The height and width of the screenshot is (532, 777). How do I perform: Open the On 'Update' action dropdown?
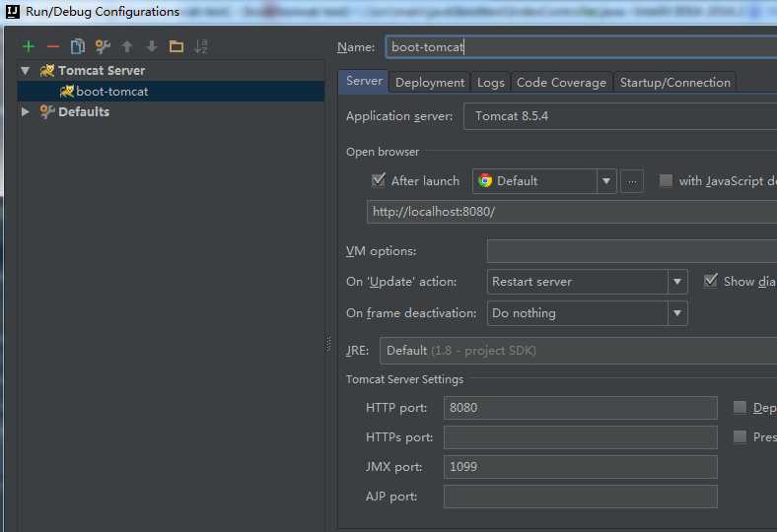588,282
